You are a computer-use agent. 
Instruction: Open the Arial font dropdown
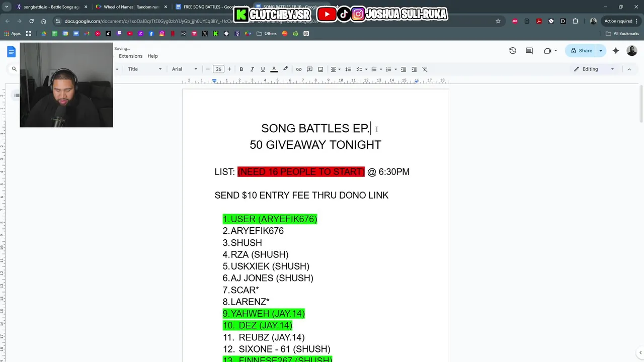click(184, 69)
